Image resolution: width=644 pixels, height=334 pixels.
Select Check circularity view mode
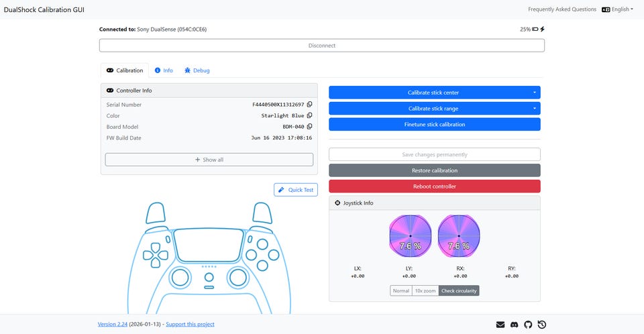coord(459,291)
